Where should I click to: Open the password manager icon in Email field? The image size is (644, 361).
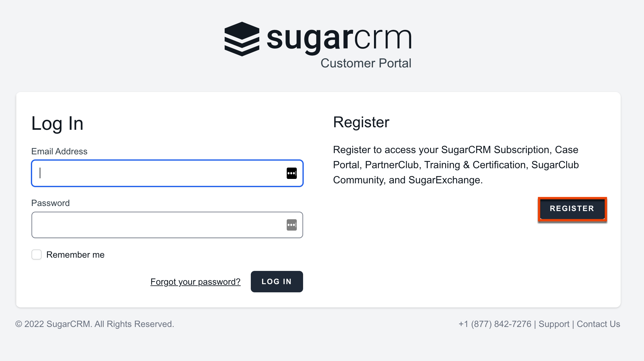[x=291, y=173]
